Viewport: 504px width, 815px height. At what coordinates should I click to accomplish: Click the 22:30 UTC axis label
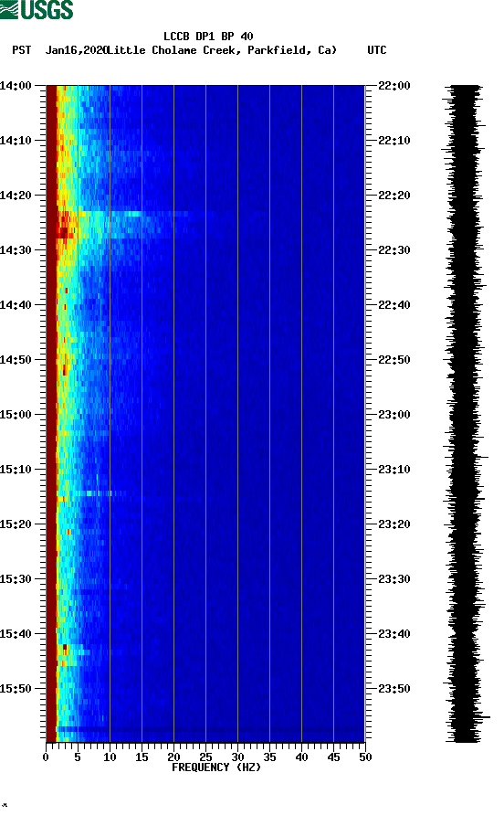pyautogui.click(x=394, y=250)
